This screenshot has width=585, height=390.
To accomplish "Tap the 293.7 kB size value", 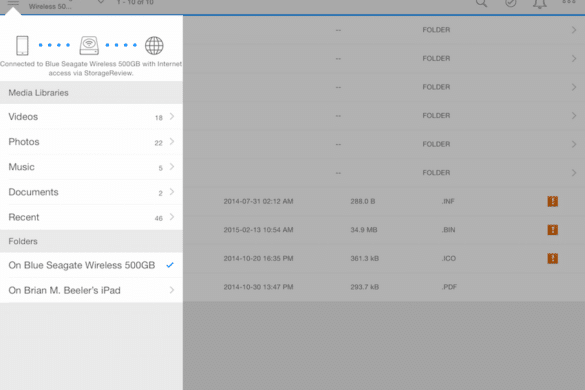I will pos(365,287).
